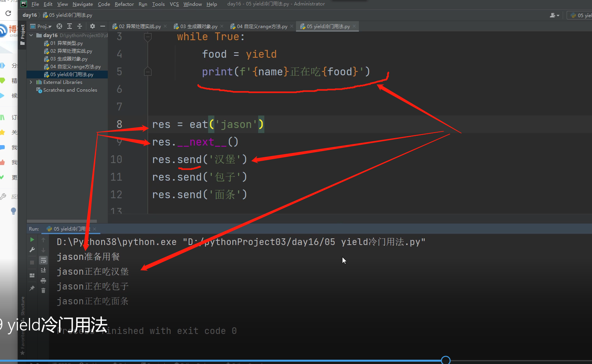
Task: Click the day16 breadcrumb in navigation bar
Action: coord(30,15)
